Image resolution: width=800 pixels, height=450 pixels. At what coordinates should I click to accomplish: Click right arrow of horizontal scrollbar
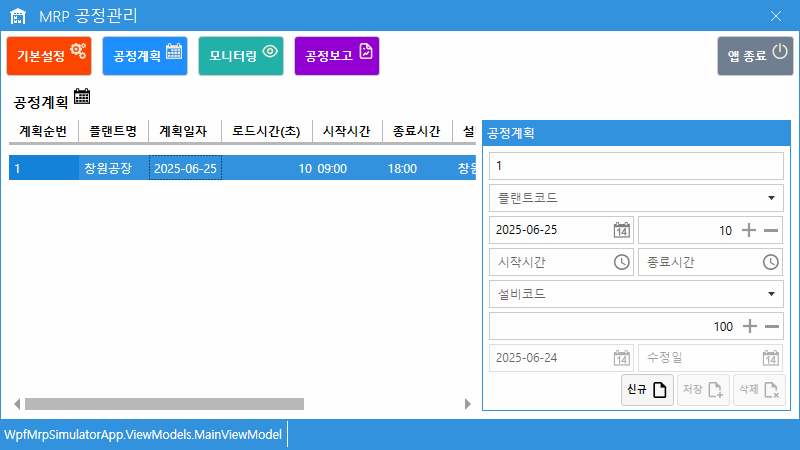coord(468,404)
